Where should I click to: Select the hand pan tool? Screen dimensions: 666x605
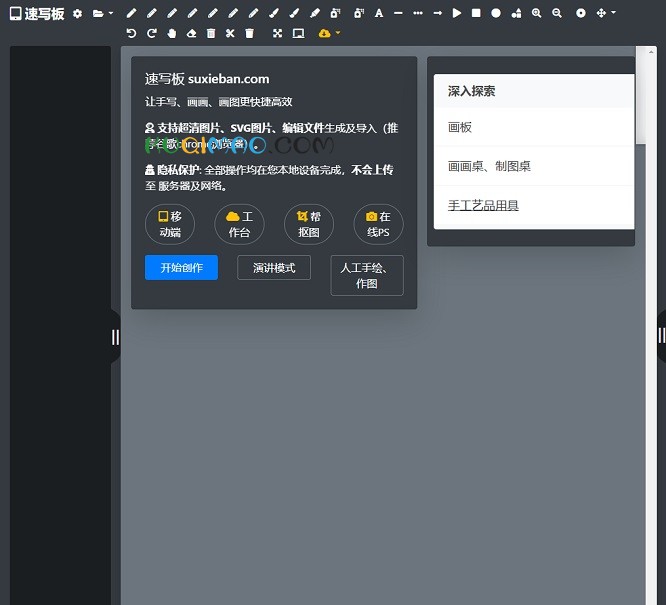coord(172,33)
